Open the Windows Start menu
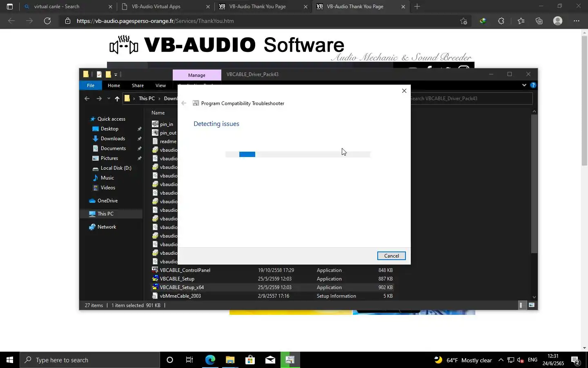Viewport: 588px width, 368px height. 10,360
